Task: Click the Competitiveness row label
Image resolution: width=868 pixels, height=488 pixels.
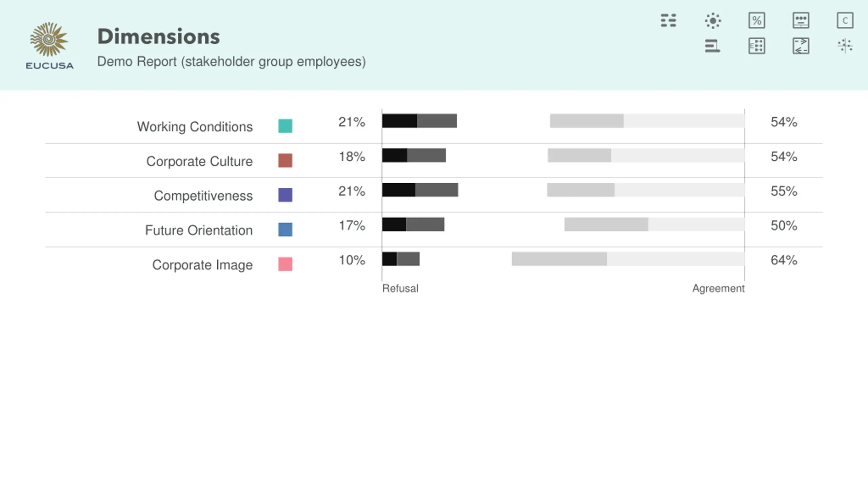Action: click(x=203, y=196)
